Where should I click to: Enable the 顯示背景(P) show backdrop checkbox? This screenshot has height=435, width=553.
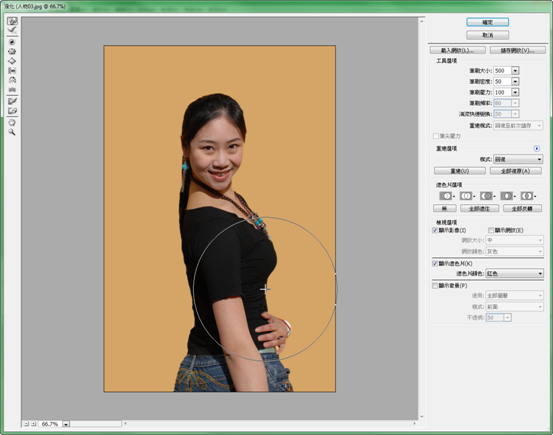click(x=435, y=285)
